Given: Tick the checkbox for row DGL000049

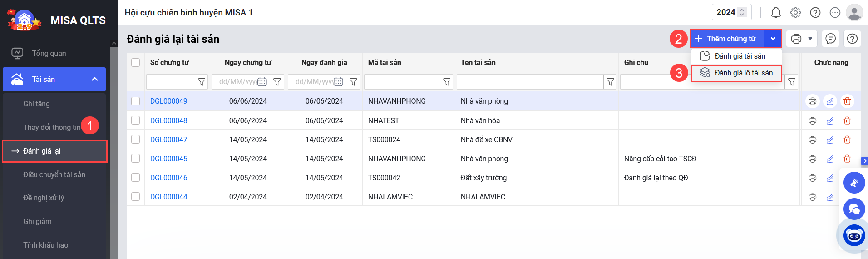Looking at the screenshot, I should [135, 101].
